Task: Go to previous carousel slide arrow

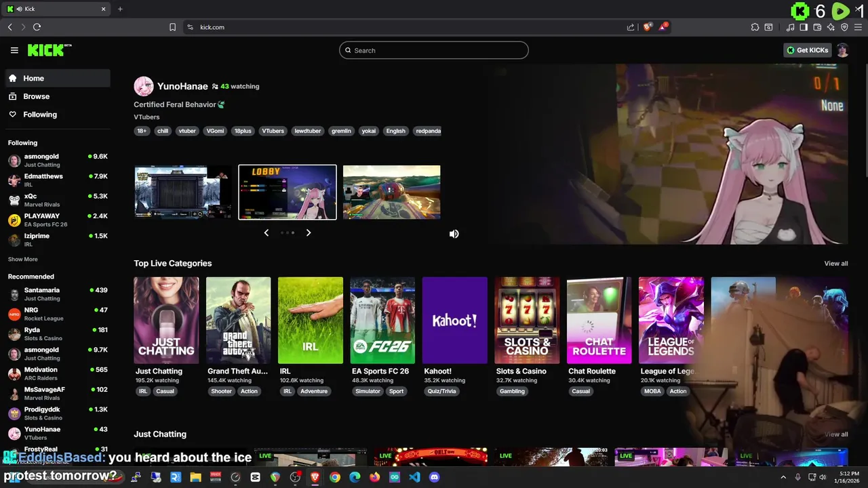Action: [267, 232]
